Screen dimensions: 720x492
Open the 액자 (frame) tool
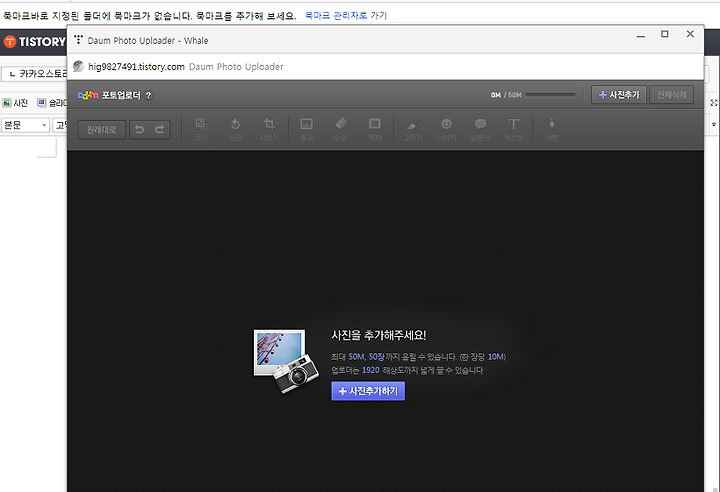coord(375,129)
